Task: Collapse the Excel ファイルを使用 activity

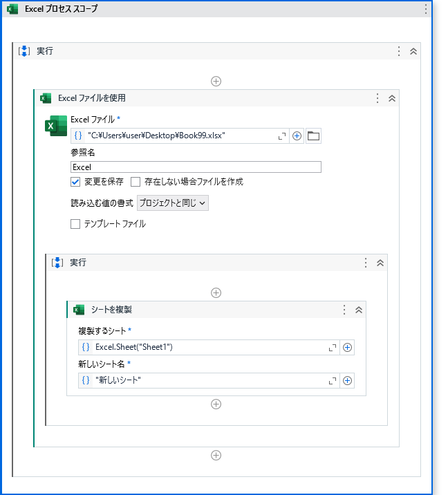Action: tap(392, 98)
